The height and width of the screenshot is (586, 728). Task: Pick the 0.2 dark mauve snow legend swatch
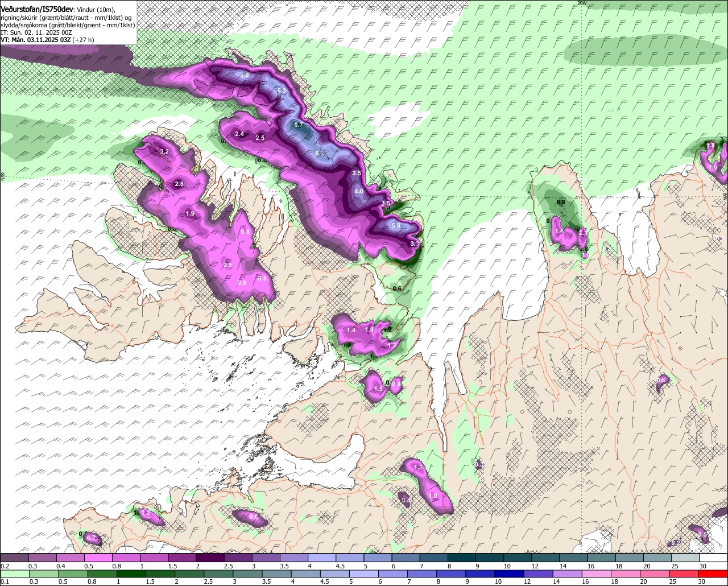click(x=14, y=558)
